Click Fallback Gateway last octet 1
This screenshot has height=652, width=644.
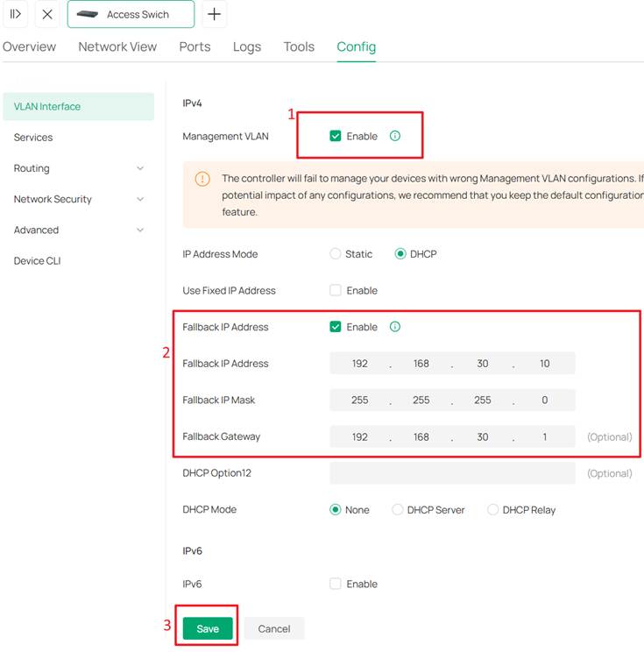pyautogui.click(x=545, y=436)
